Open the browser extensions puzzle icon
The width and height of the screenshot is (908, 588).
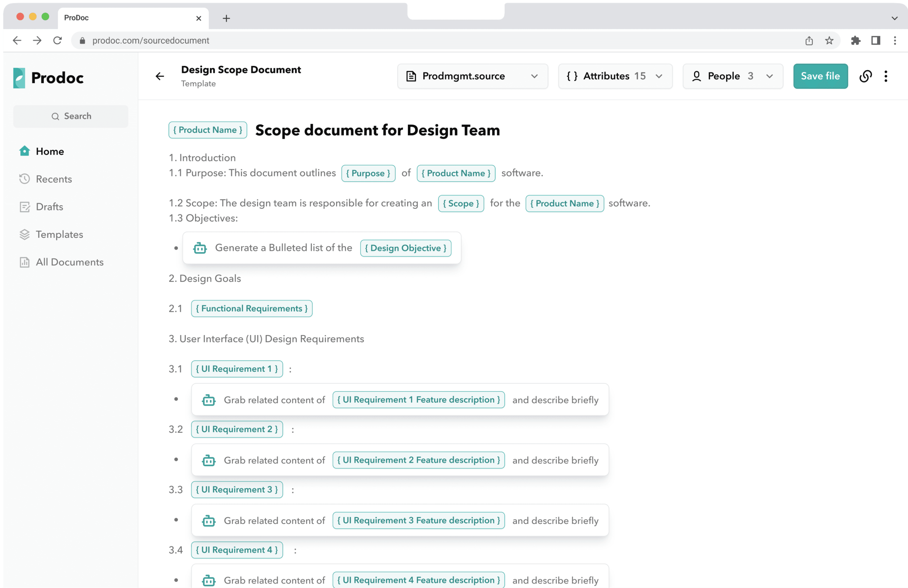(855, 40)
